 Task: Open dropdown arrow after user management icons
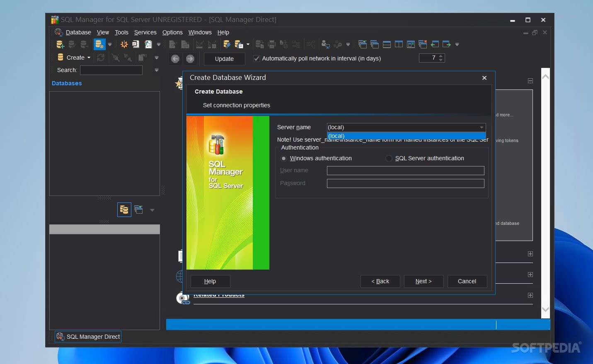coord(348,44)
